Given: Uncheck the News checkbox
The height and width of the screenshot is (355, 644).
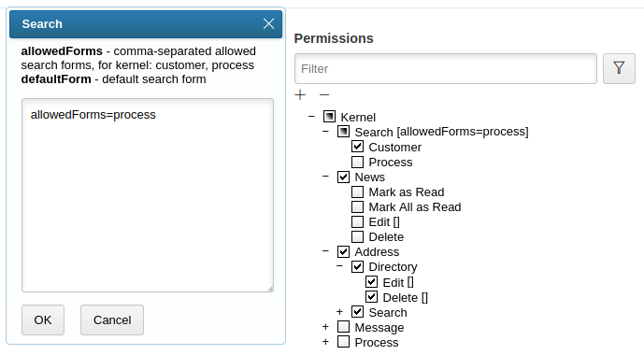Looking at the screenshot, I should point(343,177).
